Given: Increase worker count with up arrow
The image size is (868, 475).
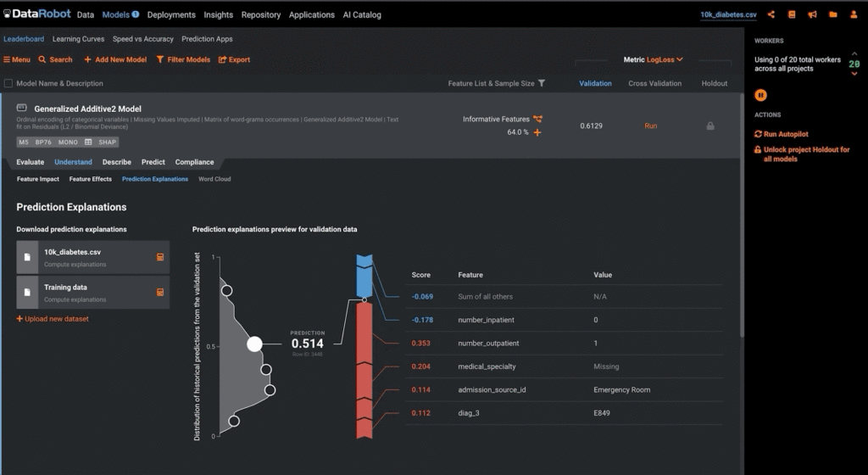Looking at the screenshot, I should [854, 53].
